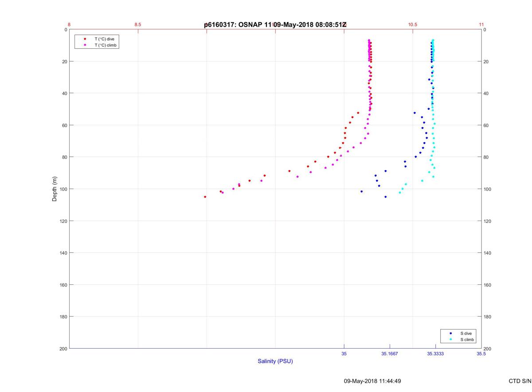Click the '0' tick on left depth axis
Image resolution: width=532 pixels, height=392 pixels.
point(66,30)
